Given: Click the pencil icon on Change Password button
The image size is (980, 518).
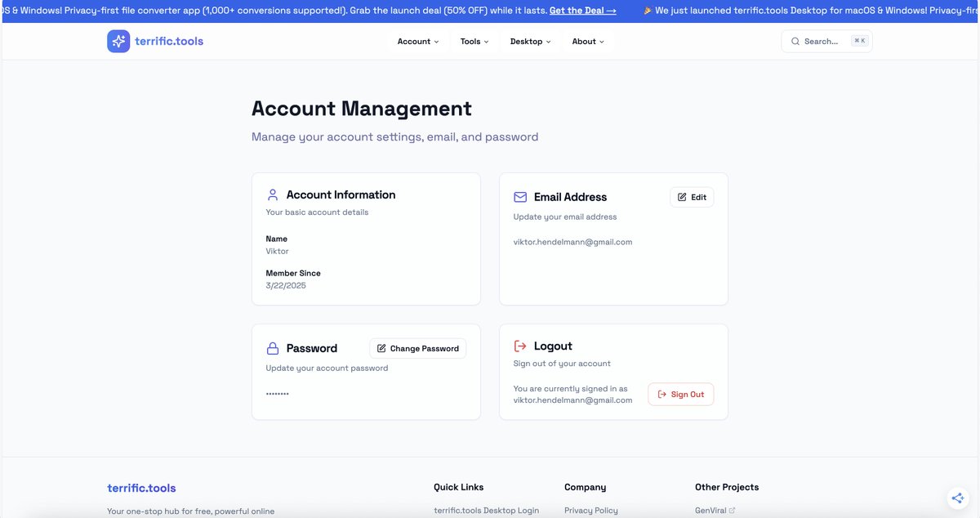Looking at the screenshot, I should click(x=381, y=348).
